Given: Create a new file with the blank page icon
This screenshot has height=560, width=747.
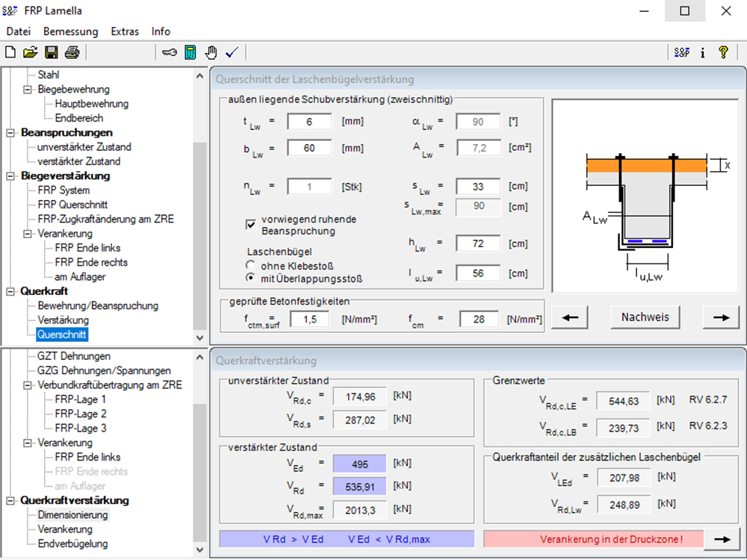Looking at the screenshot, I should tap(10, 52).
